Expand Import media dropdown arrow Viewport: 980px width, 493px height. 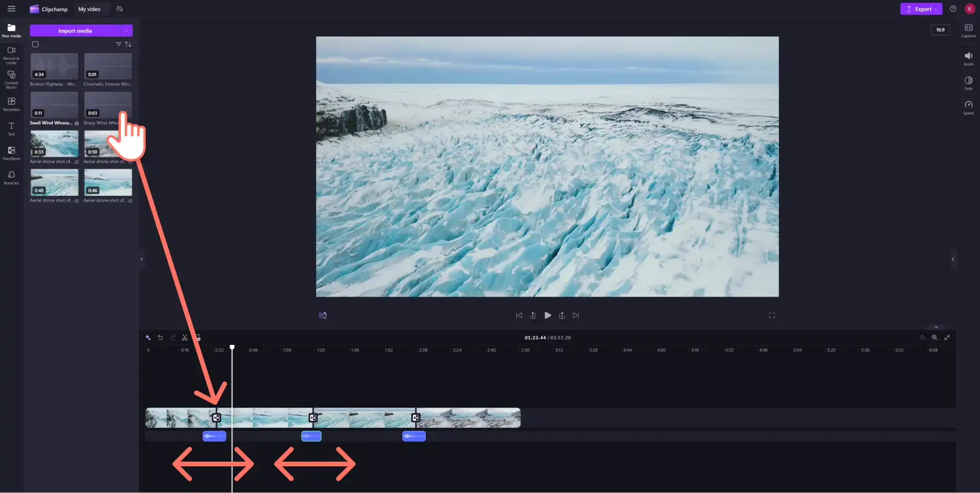point(127,31)
